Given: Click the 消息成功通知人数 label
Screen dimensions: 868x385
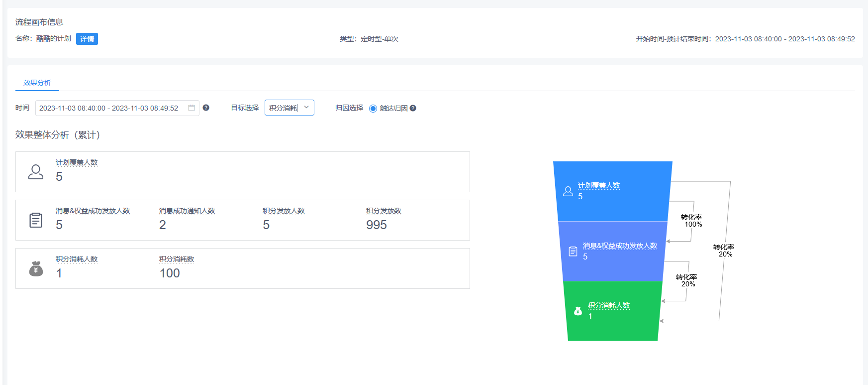Looking at the screenshot, I should pos(187,211).
